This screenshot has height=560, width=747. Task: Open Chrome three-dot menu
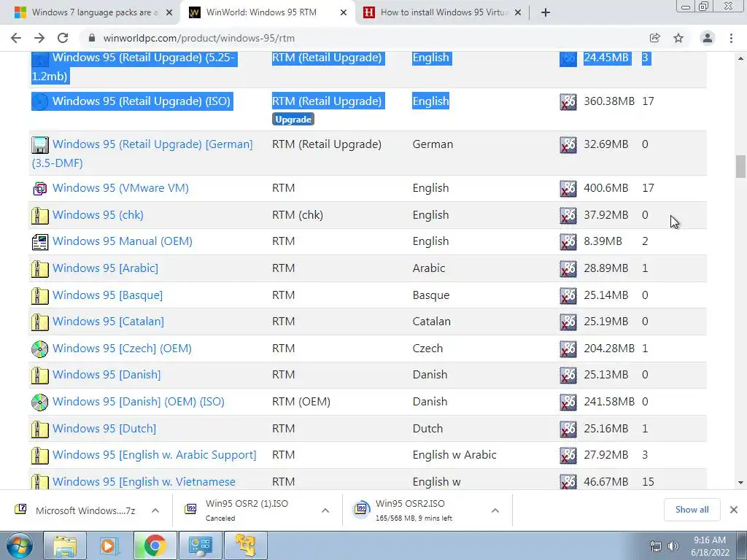[x=731, y=38]
